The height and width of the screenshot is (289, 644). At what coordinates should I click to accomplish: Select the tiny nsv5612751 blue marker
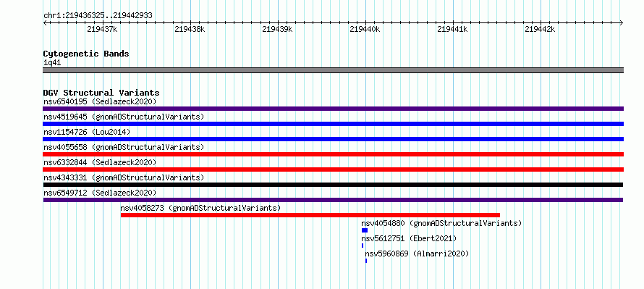point(363,246)
